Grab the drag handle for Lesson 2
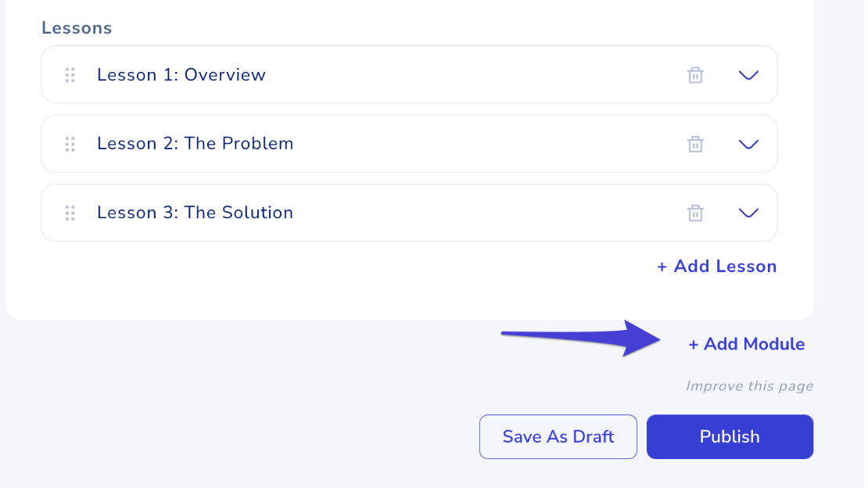Viewport: 868px width, 488px height. click(70, 143)
